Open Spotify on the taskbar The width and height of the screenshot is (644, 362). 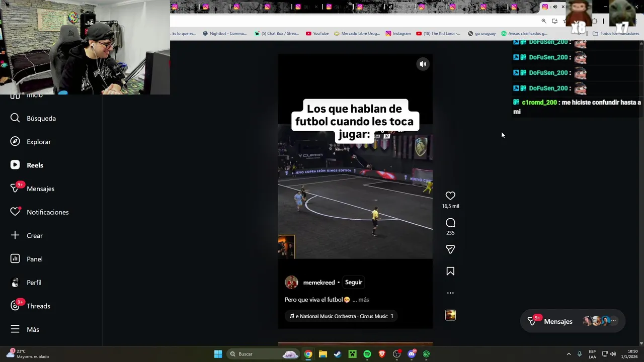(367, 354)
